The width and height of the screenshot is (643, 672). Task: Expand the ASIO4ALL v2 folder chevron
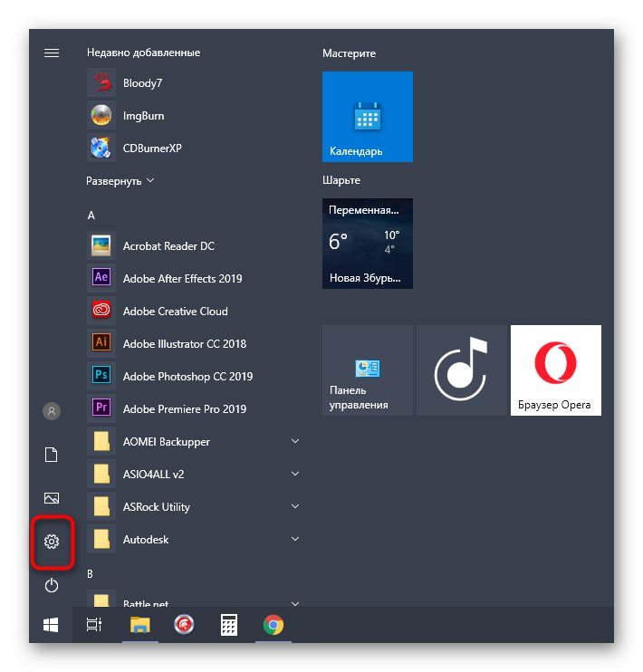[x=295, y=474]
